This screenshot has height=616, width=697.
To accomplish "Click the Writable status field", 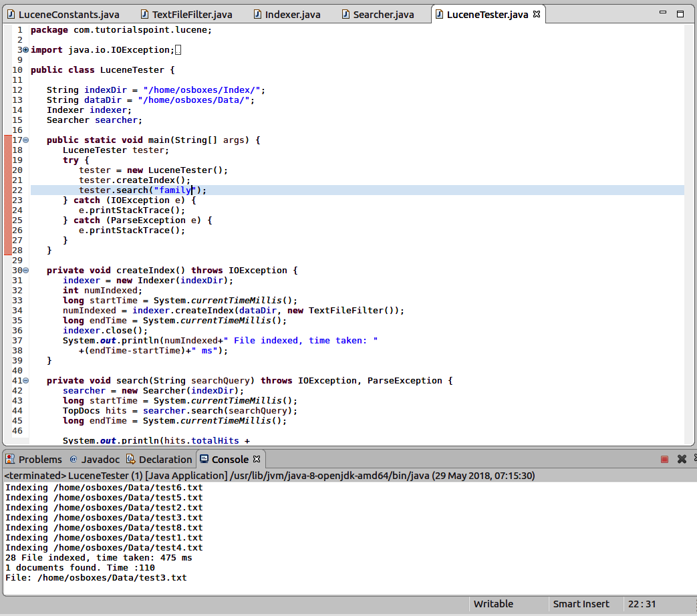I will tap(493, 604).
